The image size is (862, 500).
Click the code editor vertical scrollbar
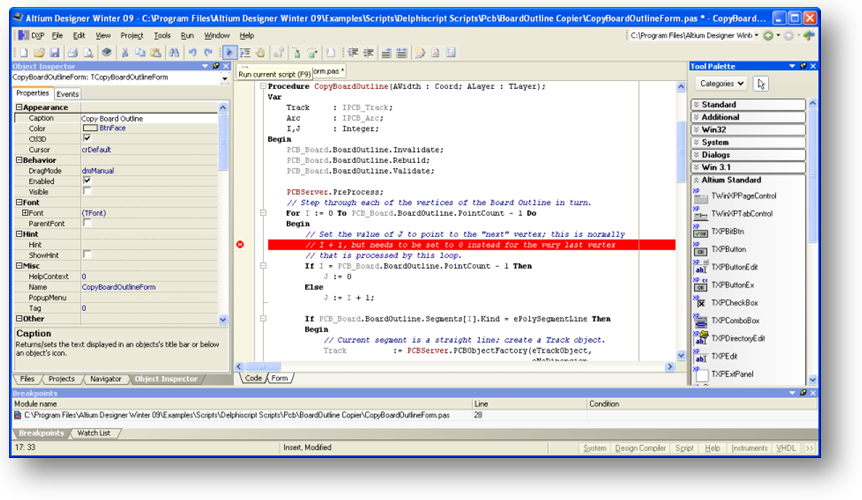(x=681, y=220)
